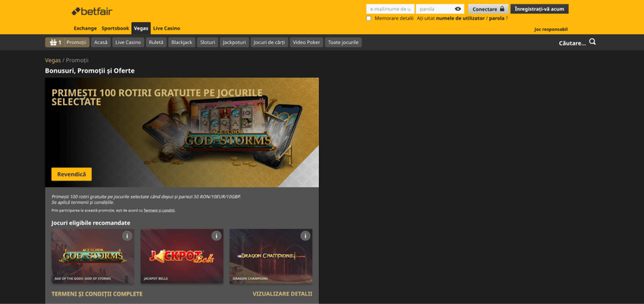Open the forgotten parola link
The height and width of the screenshot is (304, 644).
496,18
